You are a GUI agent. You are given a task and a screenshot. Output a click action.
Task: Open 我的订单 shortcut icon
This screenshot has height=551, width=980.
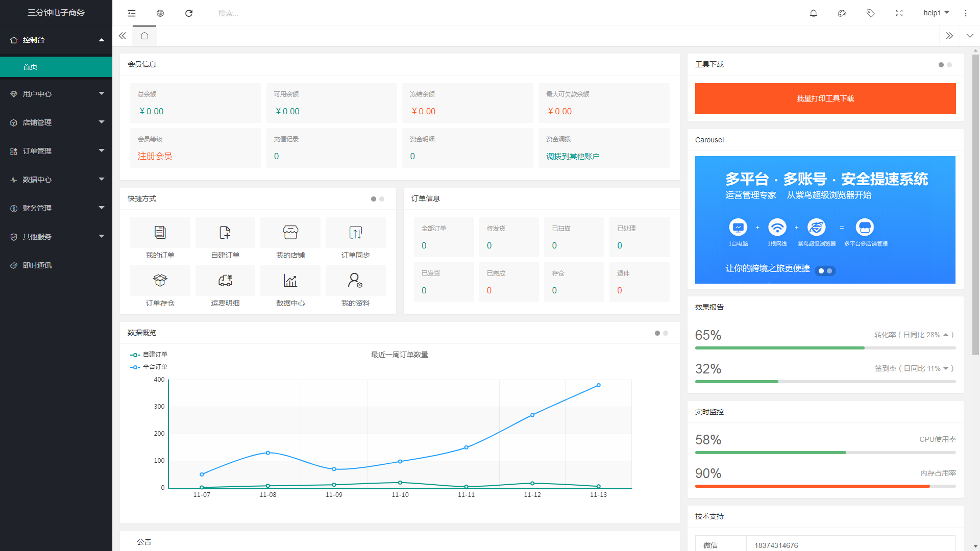coord(160,233)
